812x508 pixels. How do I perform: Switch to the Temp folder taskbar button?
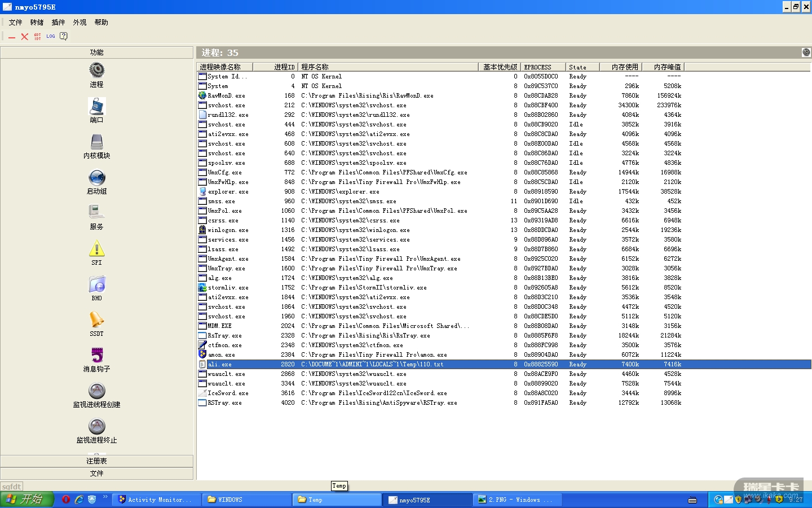click(x=337, y=500)
